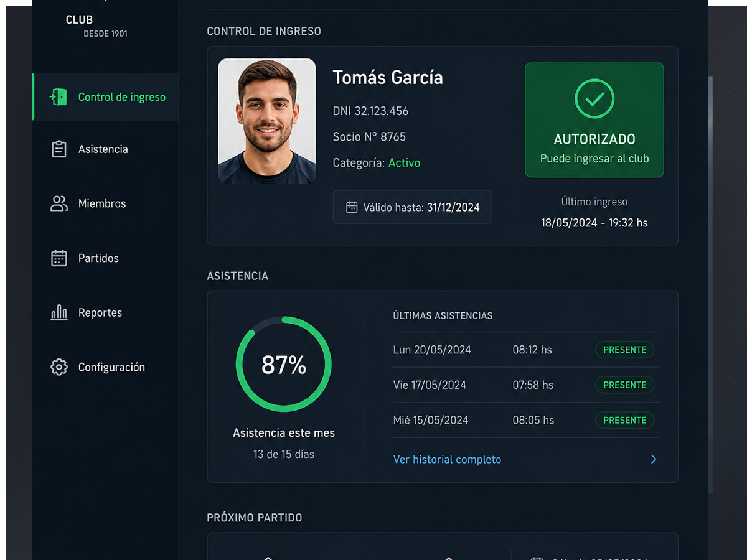The height and width of the screenshot is (560, 747).
Task: Click the Válido hasta 31/12/2024 badge
Action: [413, 207]
